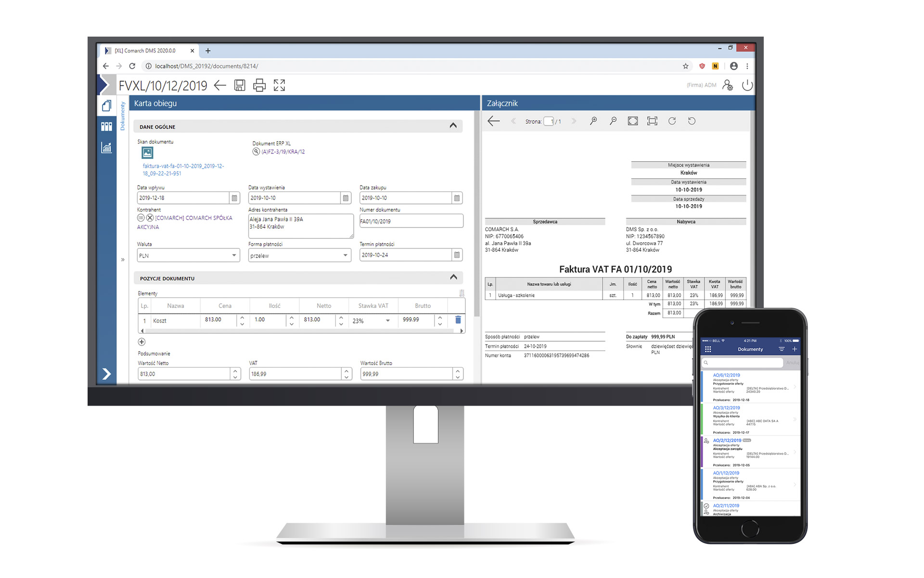Open the archive binders sidebar icon
Image resolution: width=924 pixels, height=578 pixels.
click(107, 126)
